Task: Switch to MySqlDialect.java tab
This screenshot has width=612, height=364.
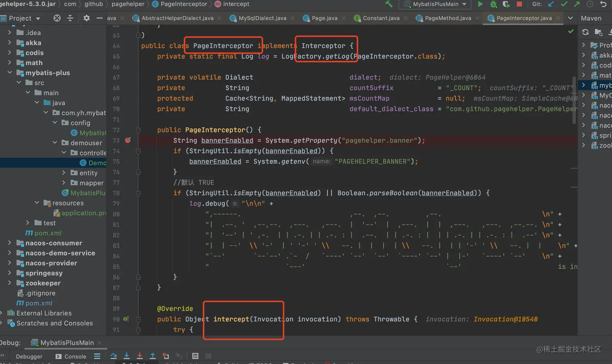Action: point(262,18)
